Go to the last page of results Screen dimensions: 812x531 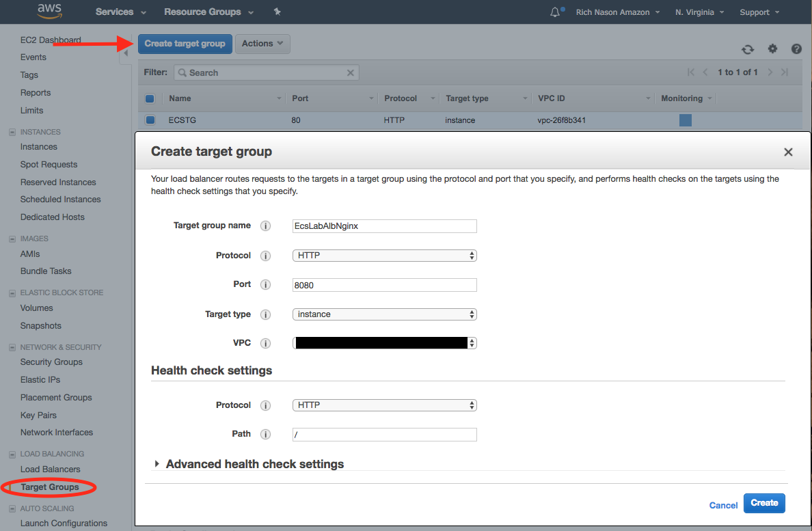(785, 72)
